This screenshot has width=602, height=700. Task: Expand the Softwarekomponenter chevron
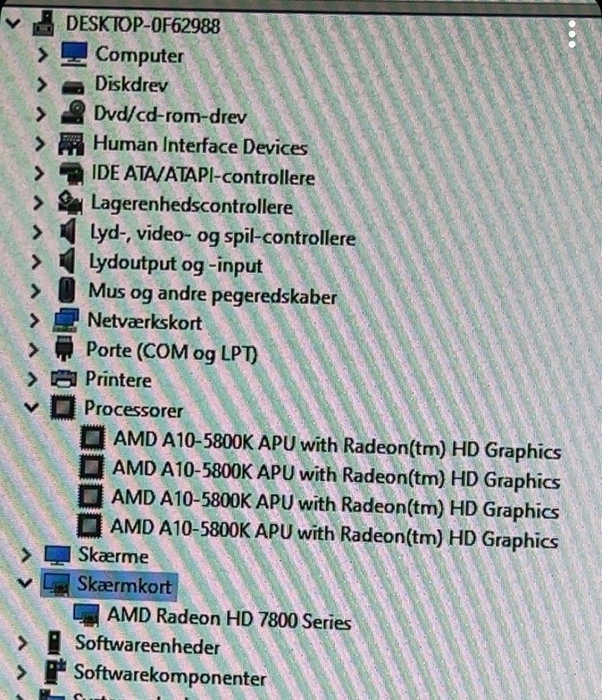pos(21,672)
